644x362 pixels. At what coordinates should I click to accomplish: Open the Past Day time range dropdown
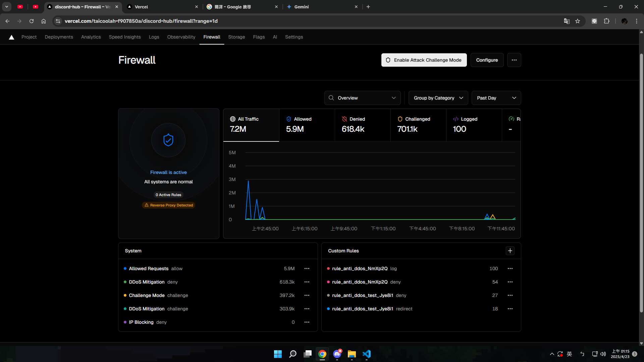(x=496, y=98)
